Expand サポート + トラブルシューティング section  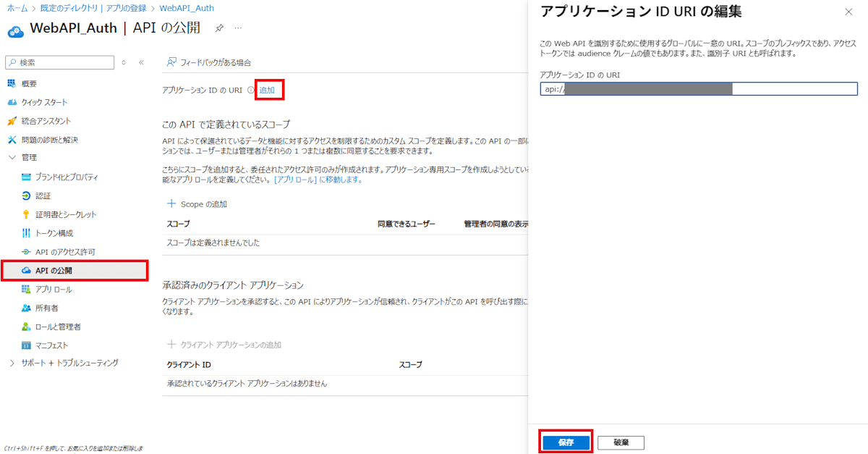(x=12, y=363)
